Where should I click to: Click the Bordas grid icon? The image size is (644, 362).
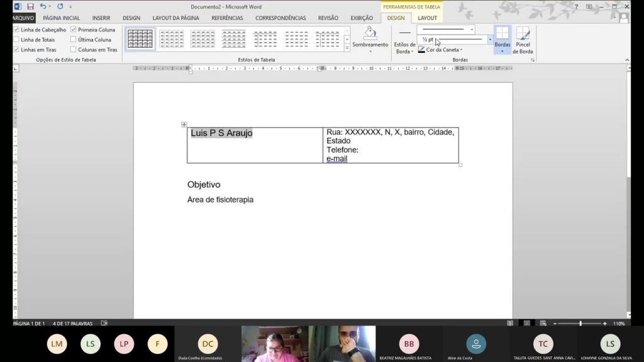pos(502,33)
